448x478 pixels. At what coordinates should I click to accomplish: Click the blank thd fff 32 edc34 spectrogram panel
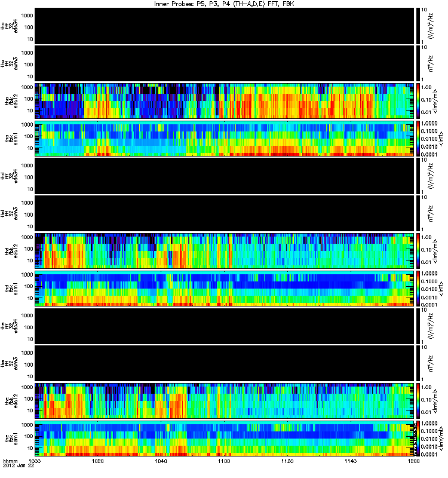225,176
